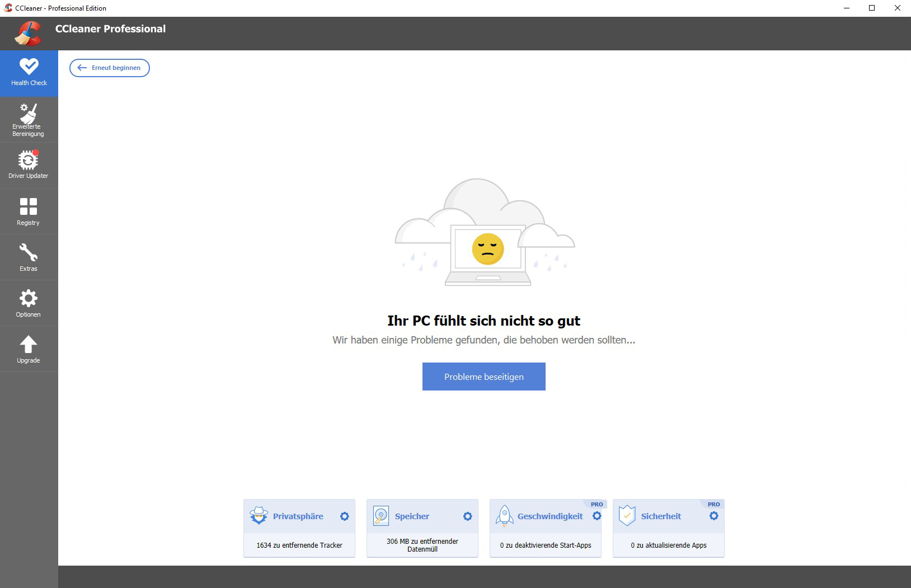911x588 pixels.
Task: Open Privatsphäre settings gear
Action: (345, 516)
